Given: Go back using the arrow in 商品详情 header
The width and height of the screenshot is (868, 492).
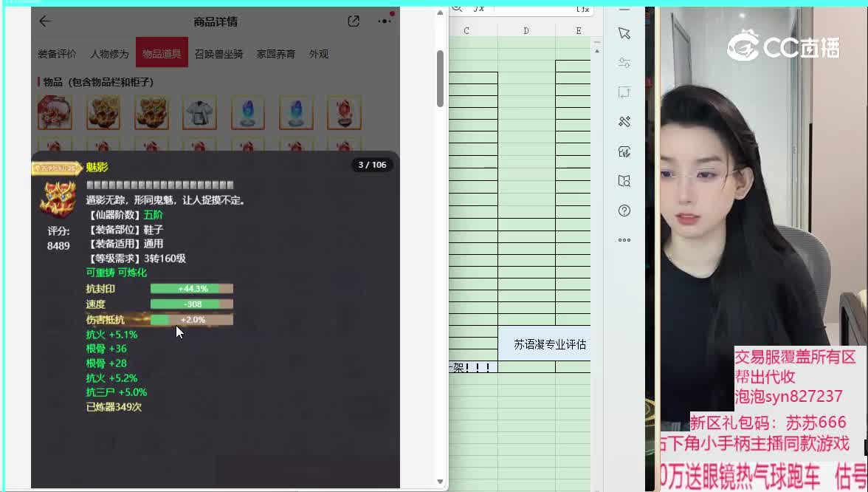Looking at the screenshot, I should [x=45, y=21].
